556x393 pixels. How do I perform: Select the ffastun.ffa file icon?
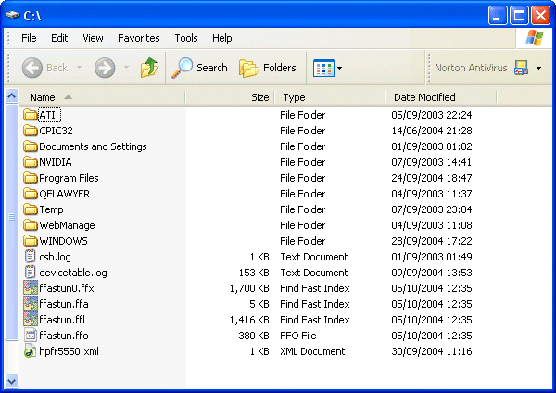(x=30, y=304)
